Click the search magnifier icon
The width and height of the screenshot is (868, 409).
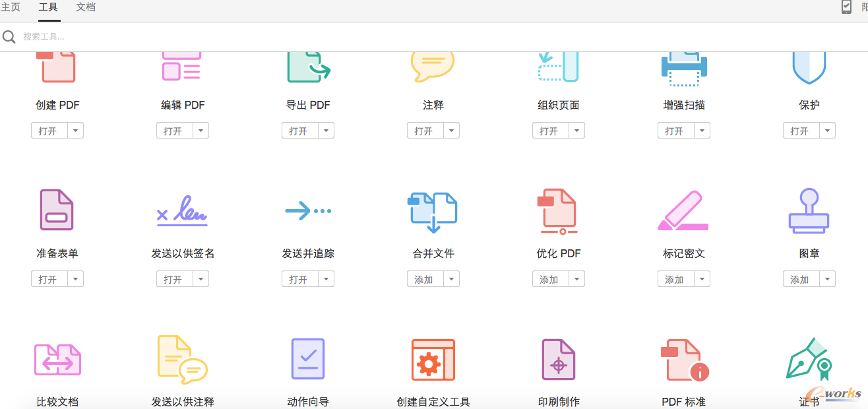tap(9, 37)
